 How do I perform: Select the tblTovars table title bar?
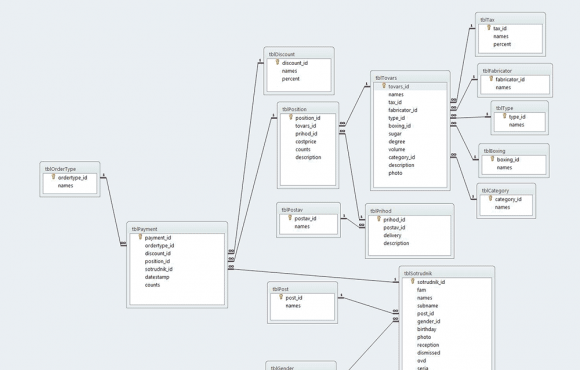click(x=410, y=78)
